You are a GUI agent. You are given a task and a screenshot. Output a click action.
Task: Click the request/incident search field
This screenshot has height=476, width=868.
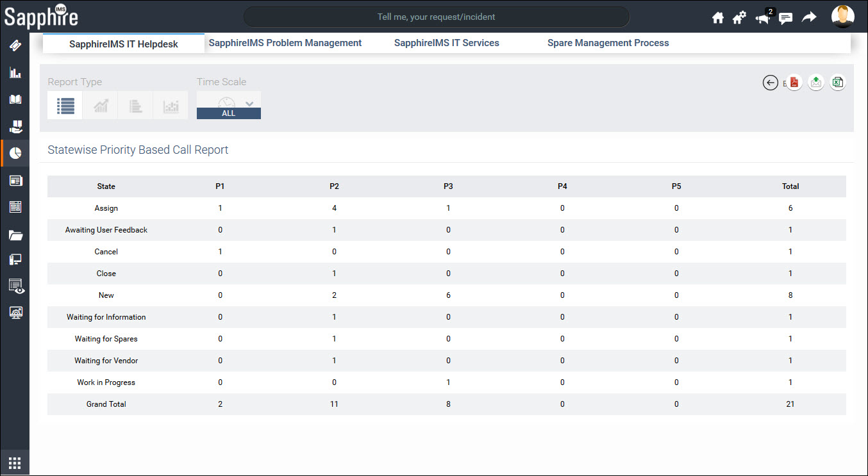(436, 16)
